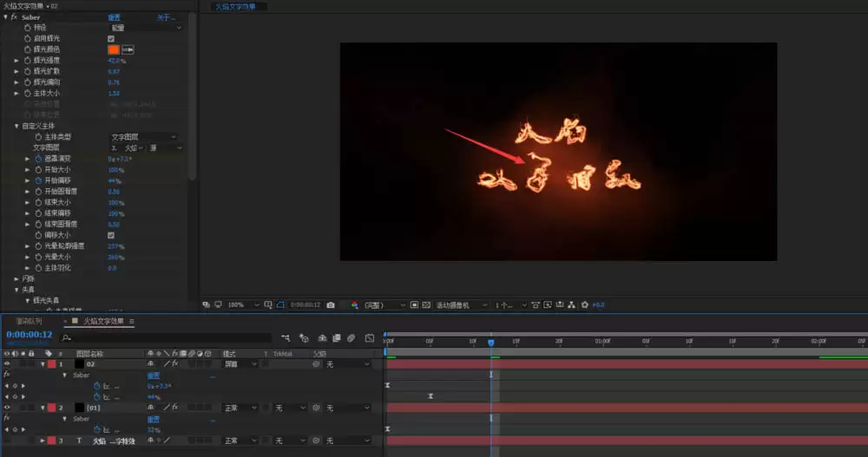Open the 活动摄像机 camera view dropdown
Screen dimensions: 868x457
point(462,305)
